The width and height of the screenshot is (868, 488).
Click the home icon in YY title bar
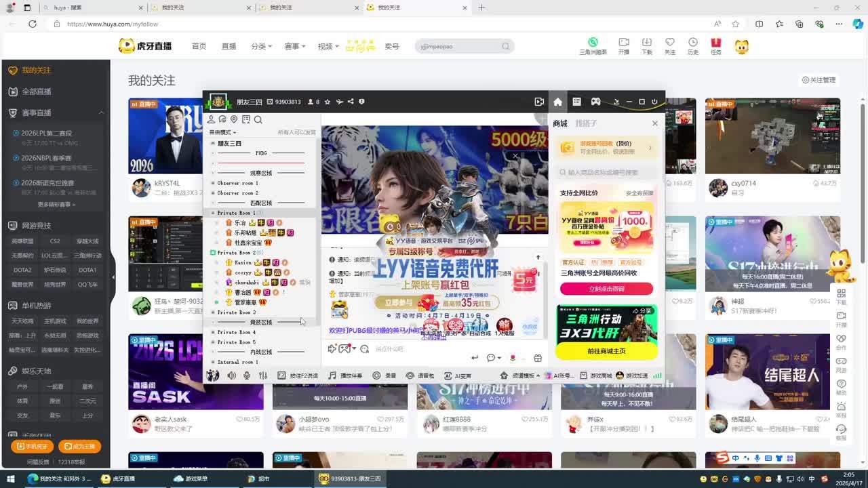point(557,102)
